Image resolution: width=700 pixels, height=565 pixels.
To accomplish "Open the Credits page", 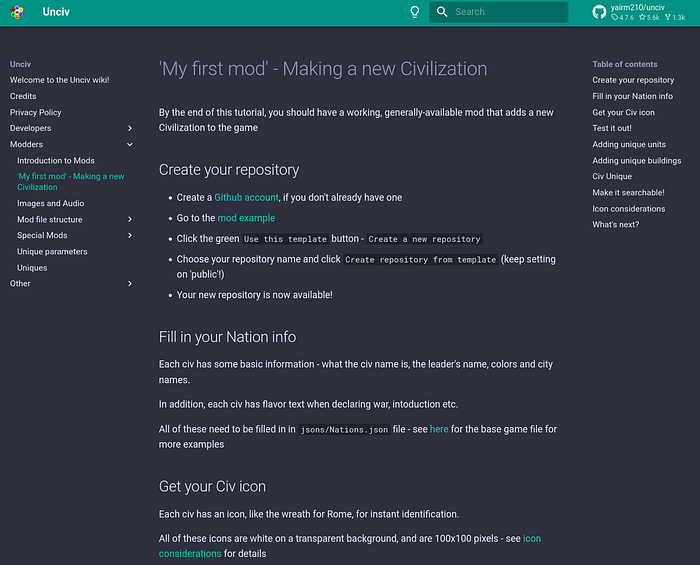I will (23, 96).
